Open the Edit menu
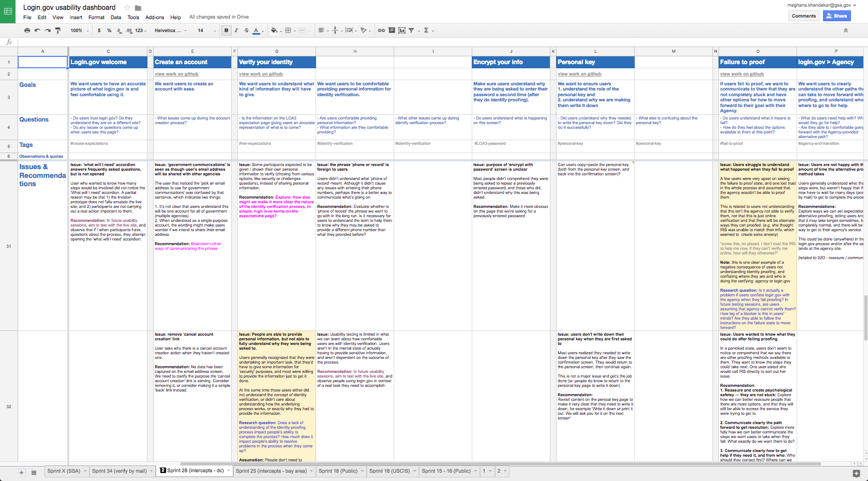The height and width of the screenshot is (481, 868). coord(42,17)
